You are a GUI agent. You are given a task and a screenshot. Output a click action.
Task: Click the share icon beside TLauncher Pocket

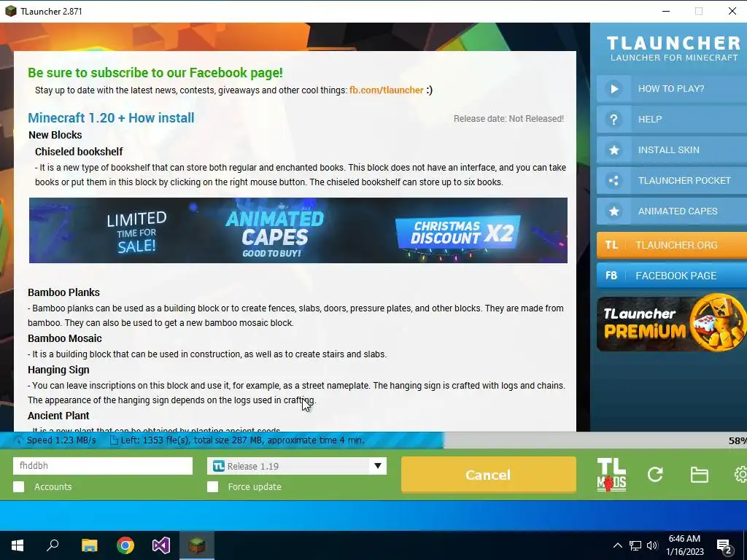[614, 181]
